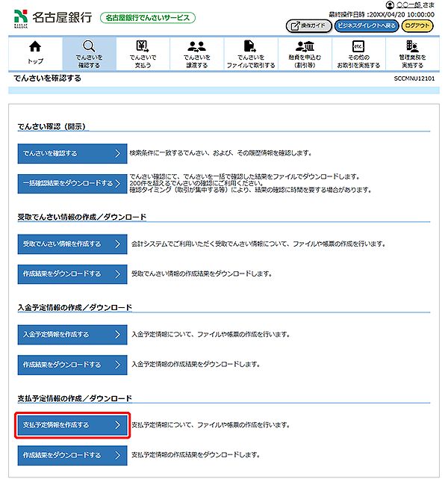Viewport: 448px width, 482px height.
Task: Open the でんさいで支払う yen document icon
Action: [x=142, y=47]
